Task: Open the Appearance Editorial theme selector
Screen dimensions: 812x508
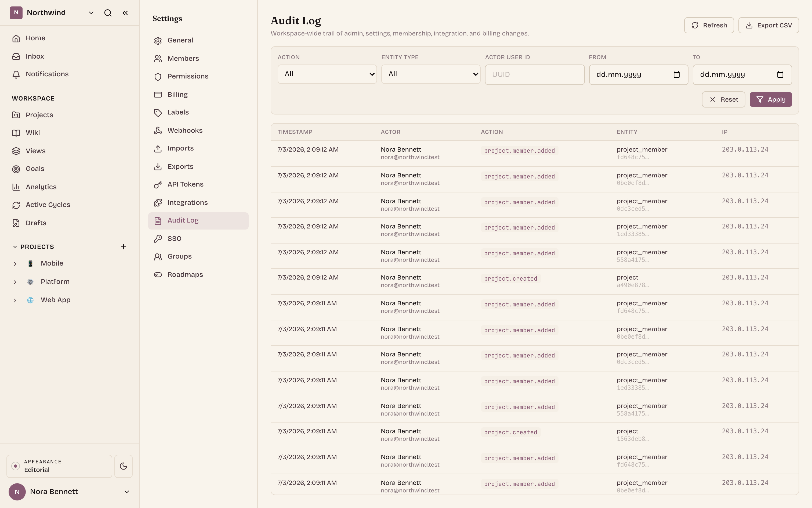Action: tap(59, 466)
